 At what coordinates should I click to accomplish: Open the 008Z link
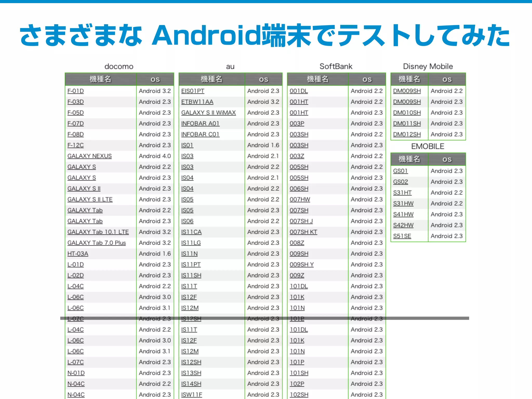click(297, 243)
